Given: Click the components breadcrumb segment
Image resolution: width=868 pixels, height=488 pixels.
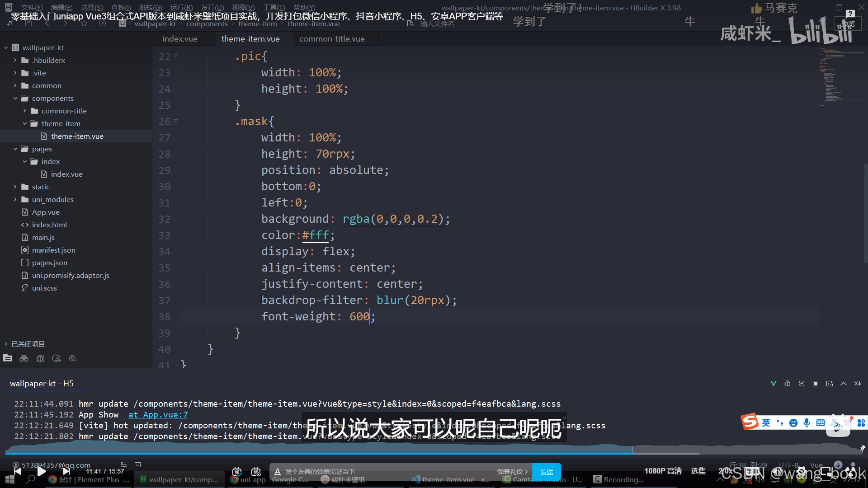Looking at the screenshot, I should (207, 24).
